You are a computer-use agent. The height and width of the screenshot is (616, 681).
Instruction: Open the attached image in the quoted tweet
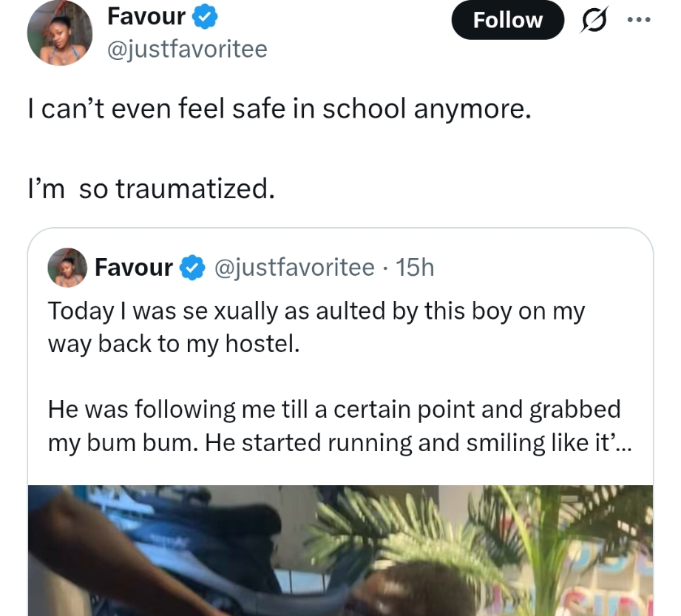click(x=340, y=550)
